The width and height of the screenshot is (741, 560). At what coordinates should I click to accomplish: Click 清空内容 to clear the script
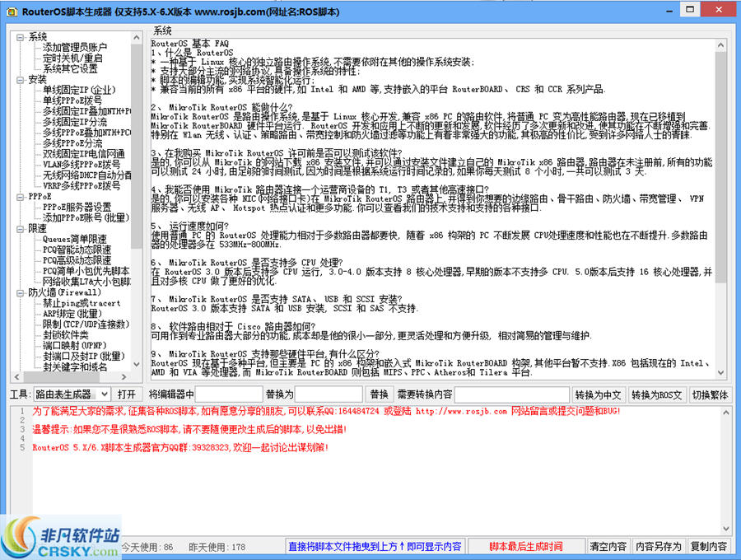(x=608, y=546)
